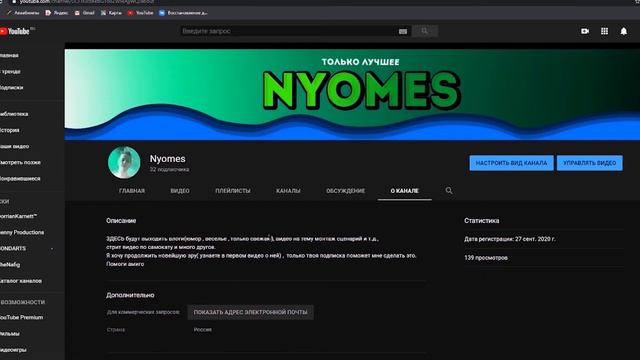This screenshot has height=360, width=640.
Task: Click the channel search magnifier icon
Action: click(449, 191)
